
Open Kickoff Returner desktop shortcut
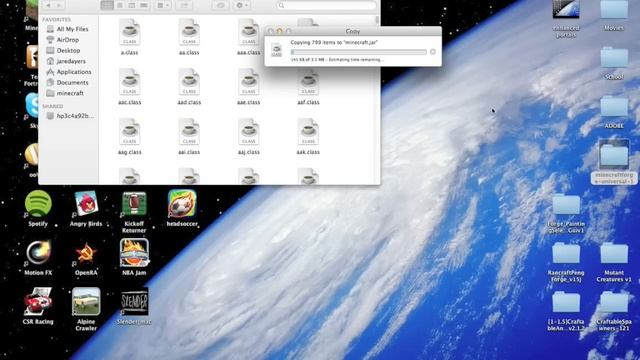point(134,204)
